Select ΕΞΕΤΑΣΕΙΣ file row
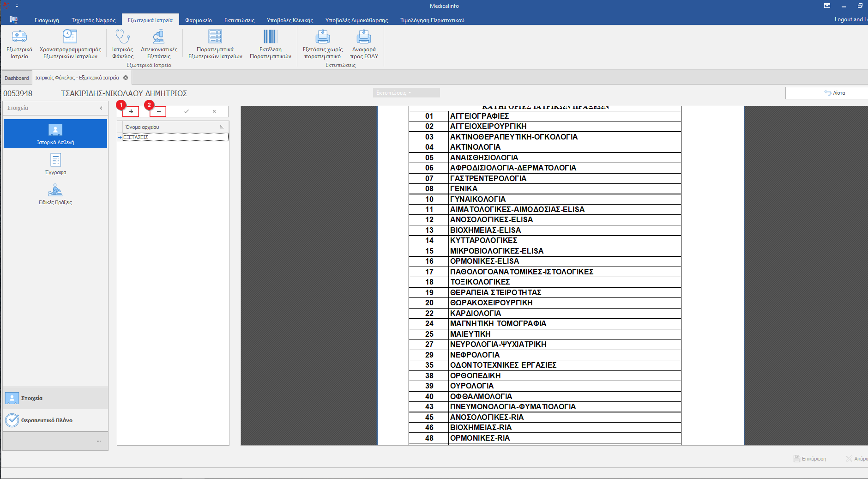This screenshot has height=479, width=868. point(175,137)
